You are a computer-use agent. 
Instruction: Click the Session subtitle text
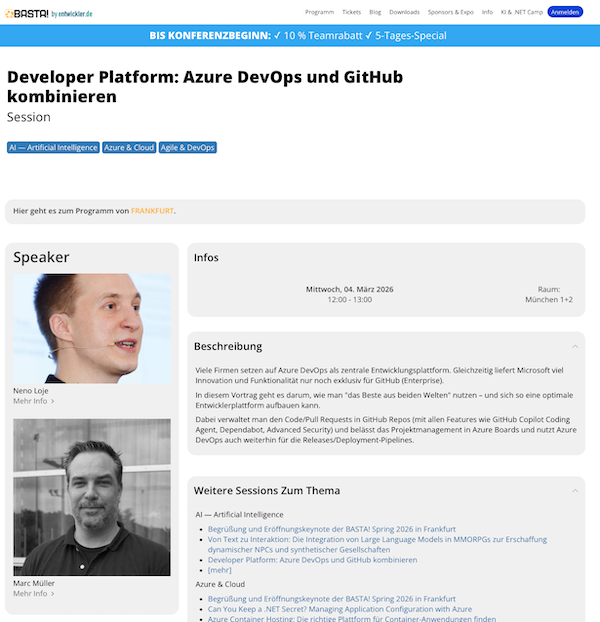point(29,117)
